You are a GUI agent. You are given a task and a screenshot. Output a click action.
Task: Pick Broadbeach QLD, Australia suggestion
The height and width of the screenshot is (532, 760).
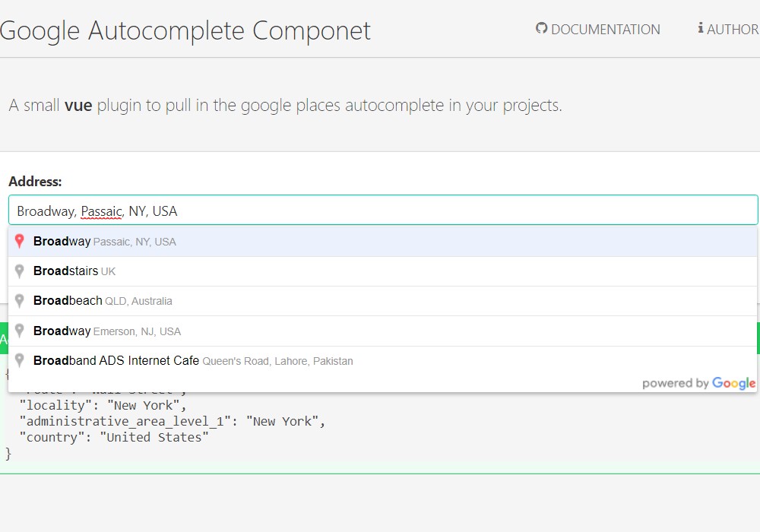[383, 301]
